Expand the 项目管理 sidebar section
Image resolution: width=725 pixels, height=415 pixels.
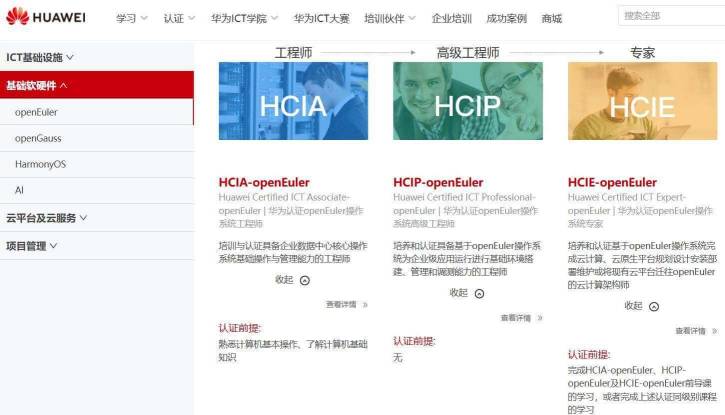[97, 245]
